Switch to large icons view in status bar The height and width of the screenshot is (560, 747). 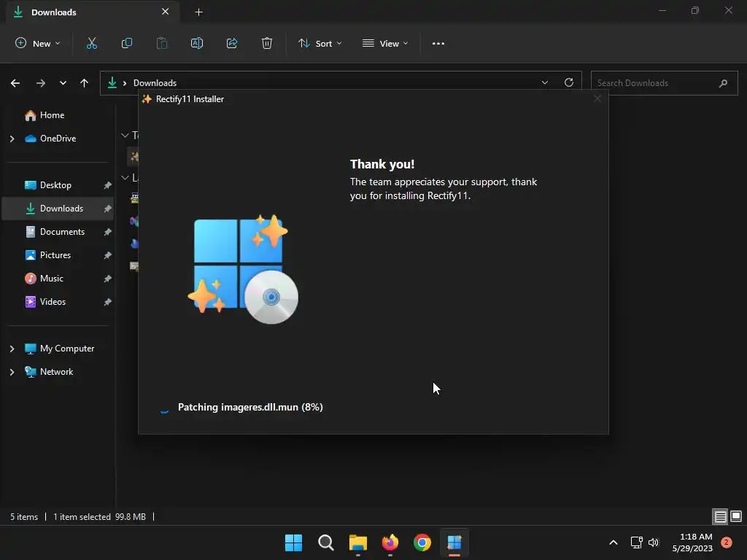coord(736,516)
